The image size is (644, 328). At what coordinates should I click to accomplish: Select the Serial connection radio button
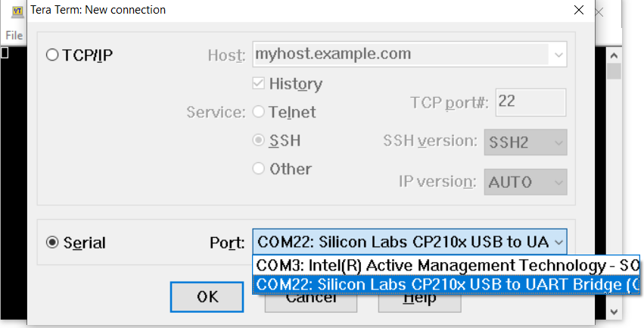click(53, 243)
